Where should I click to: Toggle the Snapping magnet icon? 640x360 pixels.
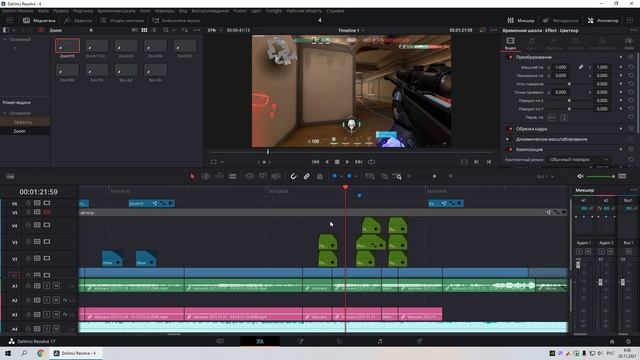coord(293,176)
